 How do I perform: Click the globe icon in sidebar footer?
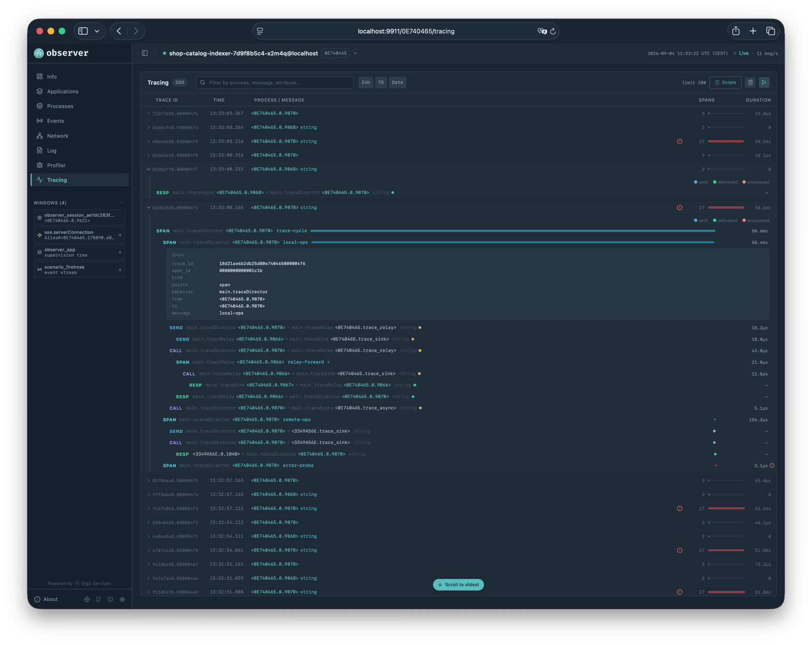click(x=87, y=600)
